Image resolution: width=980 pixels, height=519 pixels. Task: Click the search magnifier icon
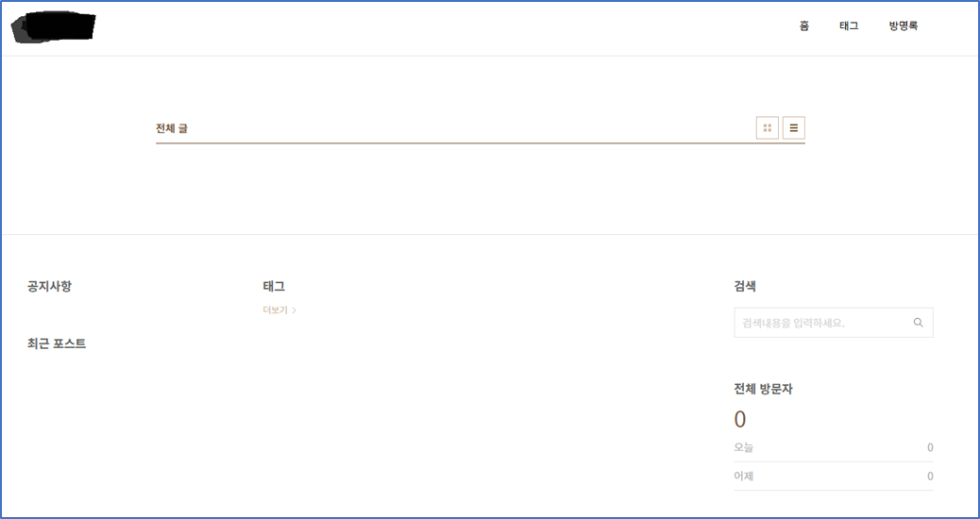pyautogui.click(x=918, y=323)
